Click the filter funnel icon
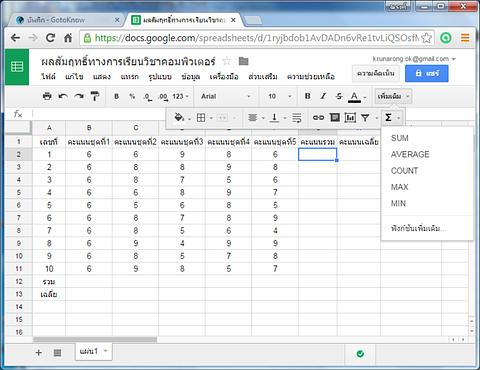Image resolution: width=480 pixels, height=370 pixels. click(x=365, y=117)
